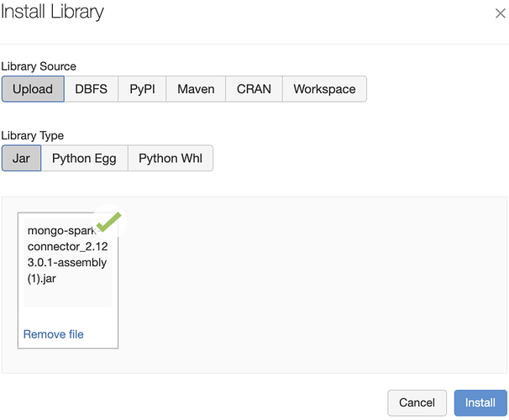Viewport: 509px width, 420px height.
Task: Click the mongo-spark-connector filename text
Action: pos(67,254)
